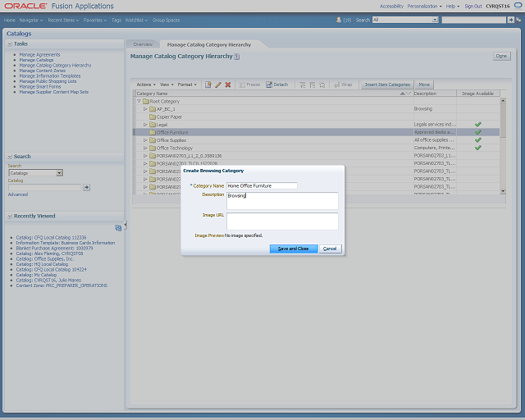Open the Format menu
Image resolution: width=525 pixels, height=420 pixels.
187,84
